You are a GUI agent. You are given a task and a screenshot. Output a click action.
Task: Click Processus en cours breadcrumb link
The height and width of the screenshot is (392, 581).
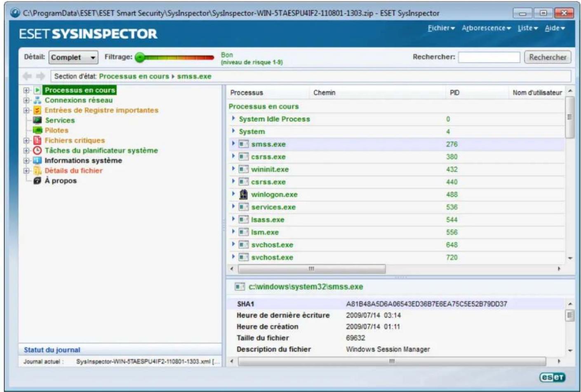(x=134, y=76)
